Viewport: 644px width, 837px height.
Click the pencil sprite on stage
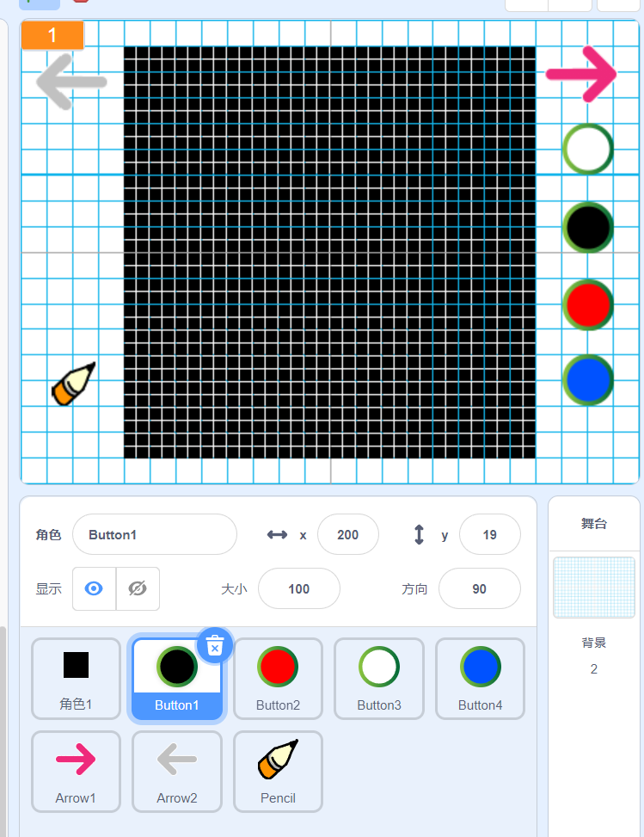73,384
